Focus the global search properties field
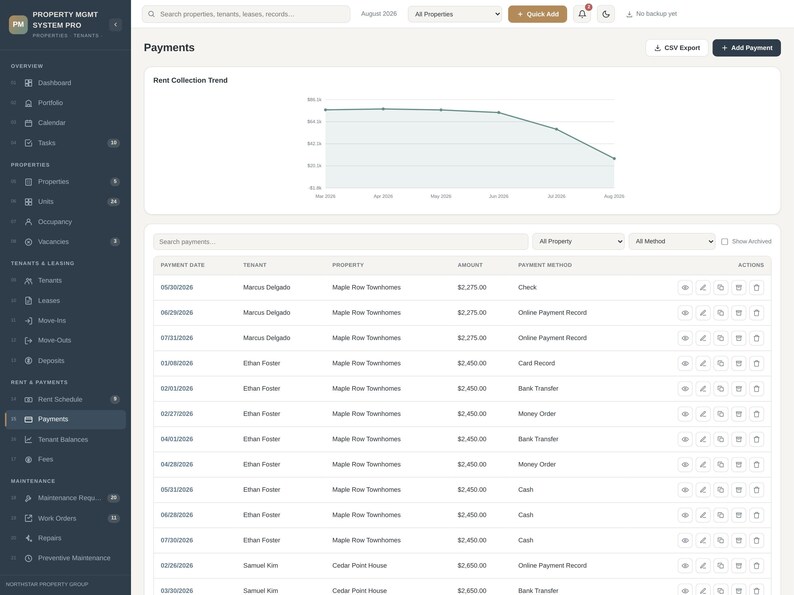Screen dimensions: 794x595 point(246,14)
